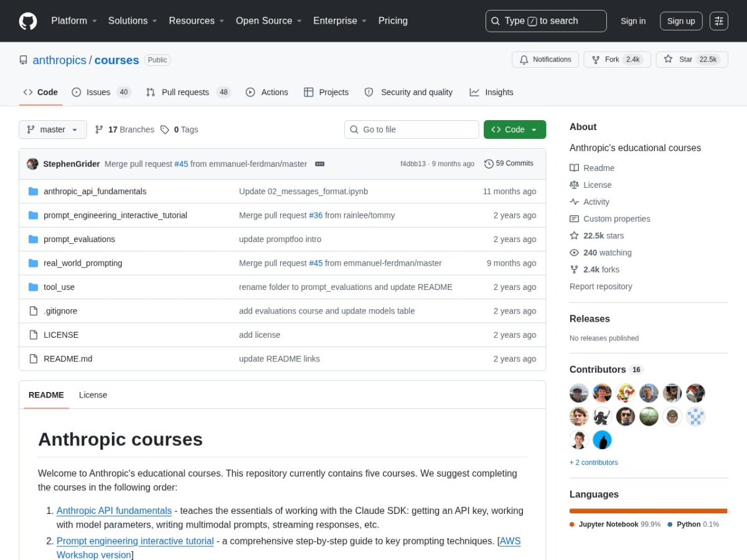Open the anthropics owner link
The height and width of the screenshot is (560, 747).
click(60, 60)
